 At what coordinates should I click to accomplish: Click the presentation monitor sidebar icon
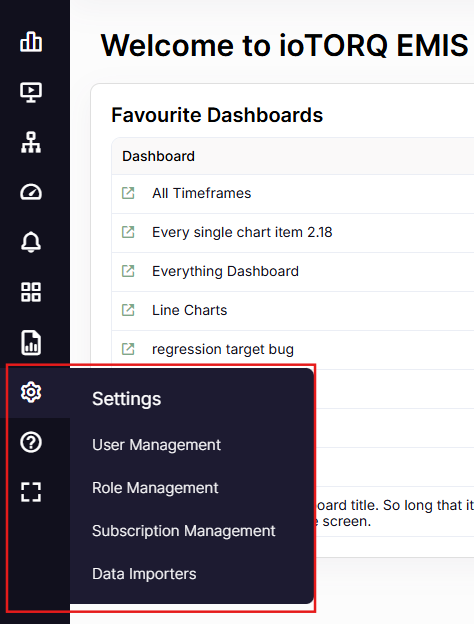pyautogui.click(x=31, y=92)
